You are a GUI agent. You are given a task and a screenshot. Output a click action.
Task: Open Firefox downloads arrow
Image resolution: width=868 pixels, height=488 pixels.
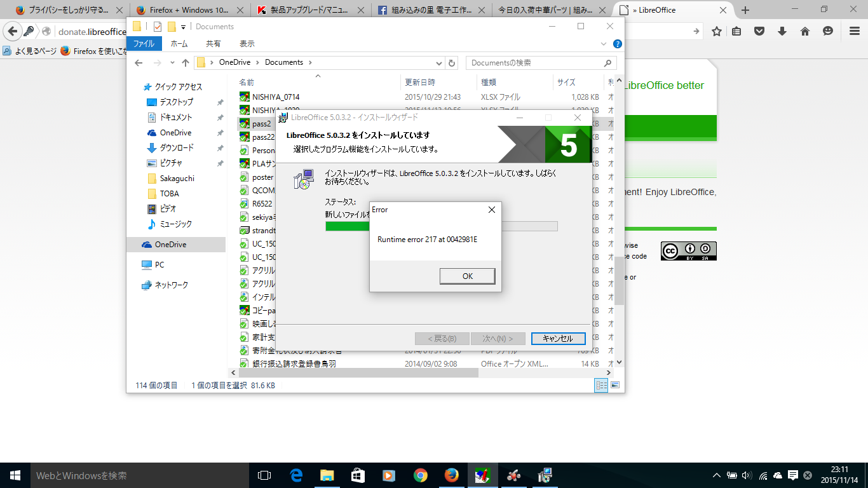[x=782, y=31]
